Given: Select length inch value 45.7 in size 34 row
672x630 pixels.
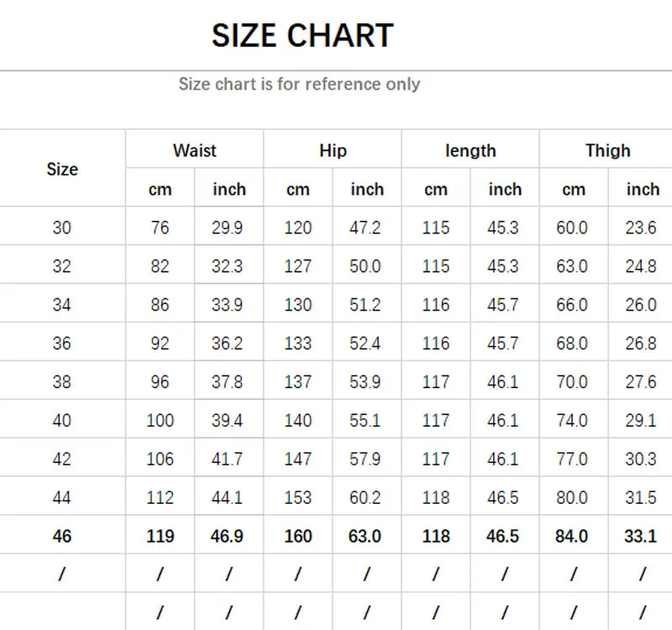Looking at the screenshot, I should pos(502,305).
